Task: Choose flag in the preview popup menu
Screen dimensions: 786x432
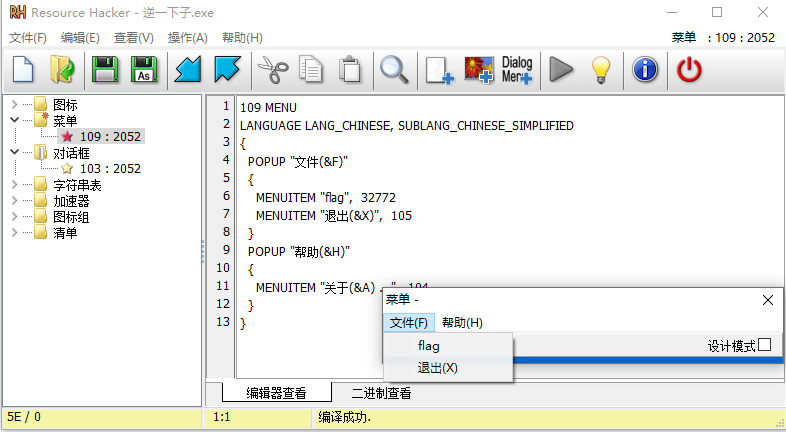Action: pos(448,346)
